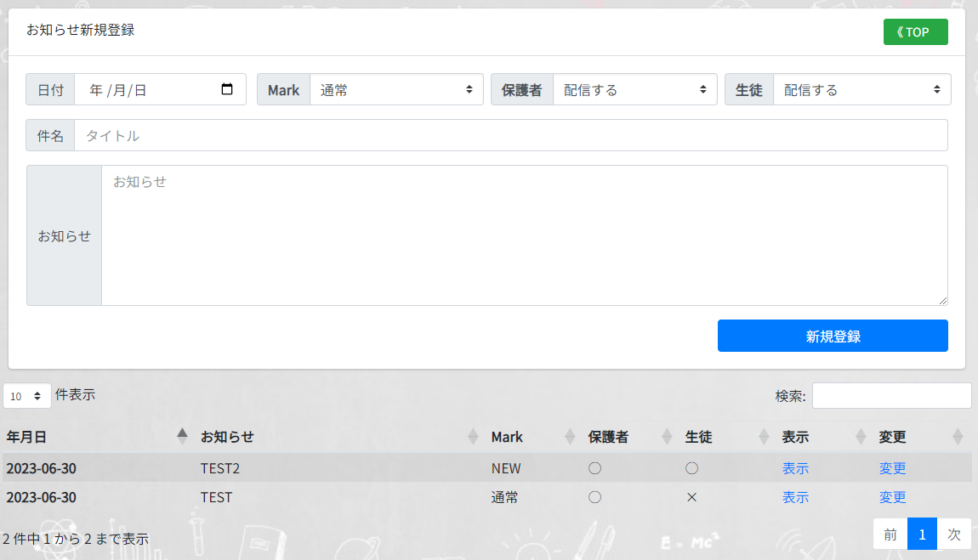
Task: Focus the 件名 title input field
Action: (x=510, y=135)
